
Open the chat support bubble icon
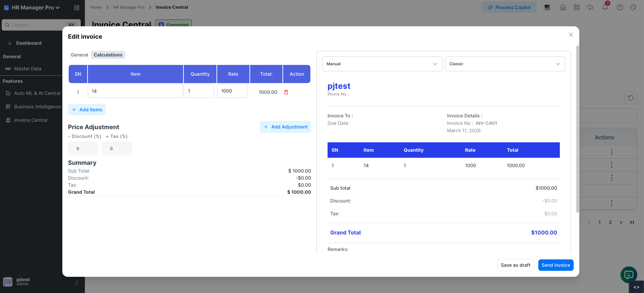click(629, 275)
